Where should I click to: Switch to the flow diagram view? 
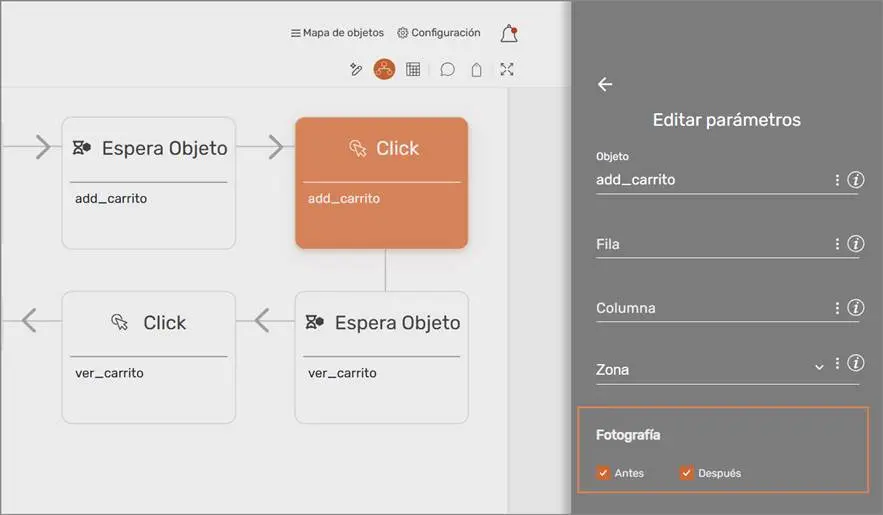[384, 69]
